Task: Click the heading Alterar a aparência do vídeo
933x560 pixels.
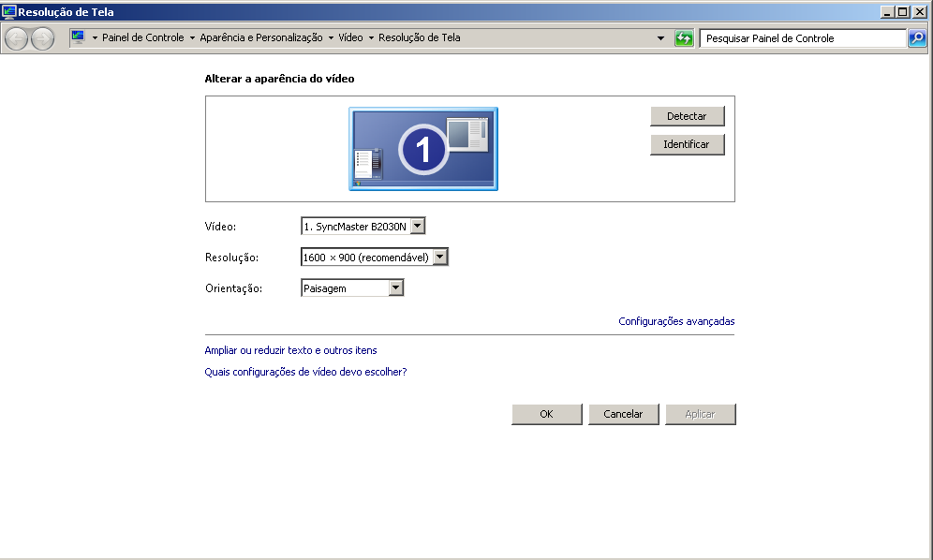Action: click(280, 79)
